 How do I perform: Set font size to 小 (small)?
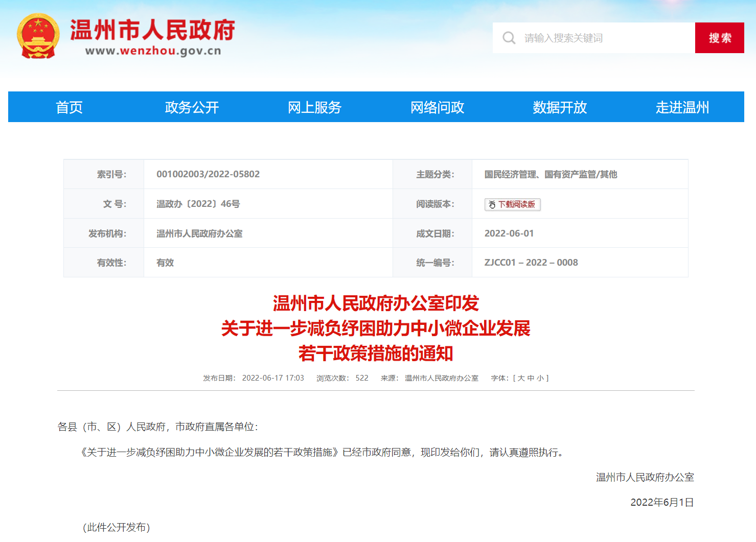coord(540,378)
